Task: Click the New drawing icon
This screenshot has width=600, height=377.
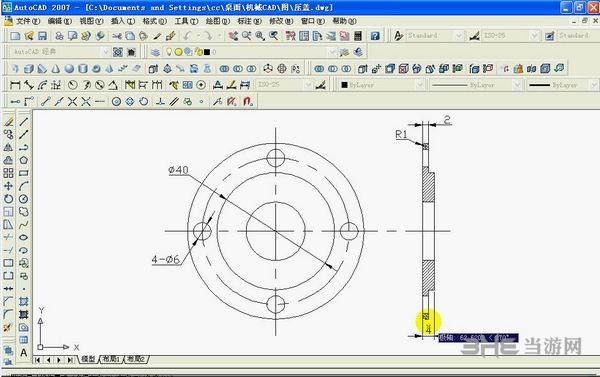Action: click(x=15, y=36)
